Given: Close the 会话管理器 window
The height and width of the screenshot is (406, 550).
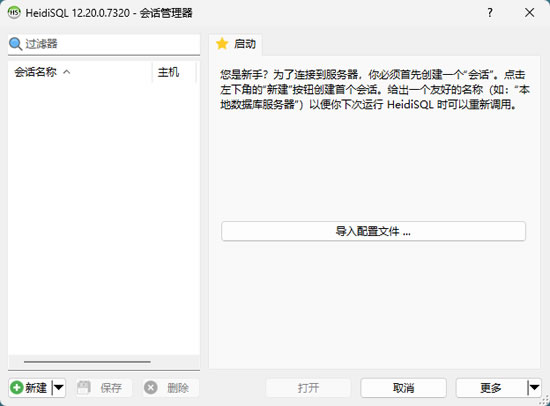Looking at the screenshot, I should point(529,13).
